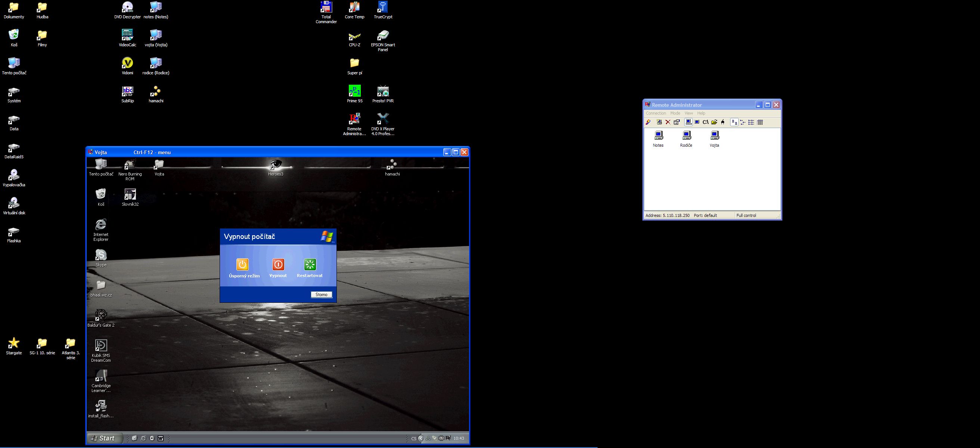Open the Mode menu
Image resolution: width=980 pixels, height=448 pixels.
pyautogui.click(x=675, y=113)
